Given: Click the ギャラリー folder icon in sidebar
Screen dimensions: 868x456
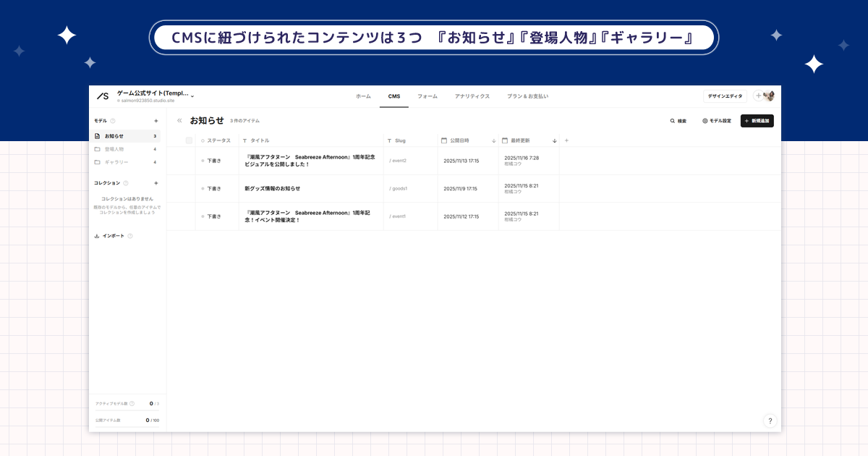Looking at the screenshot, I should click(96, 161).
